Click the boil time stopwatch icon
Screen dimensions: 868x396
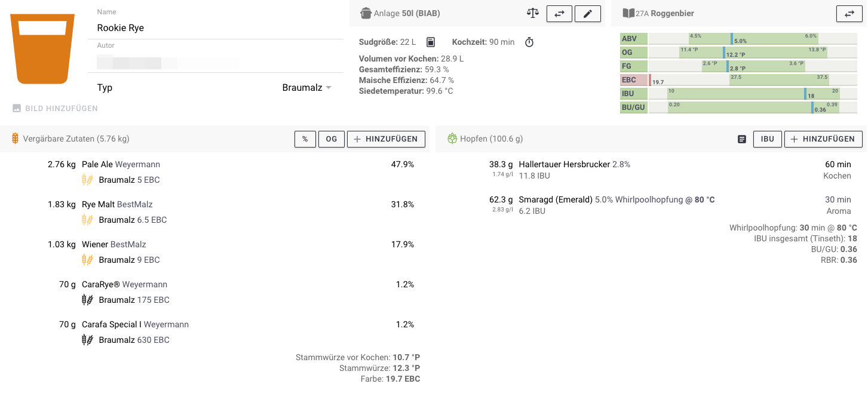point(529,42)
